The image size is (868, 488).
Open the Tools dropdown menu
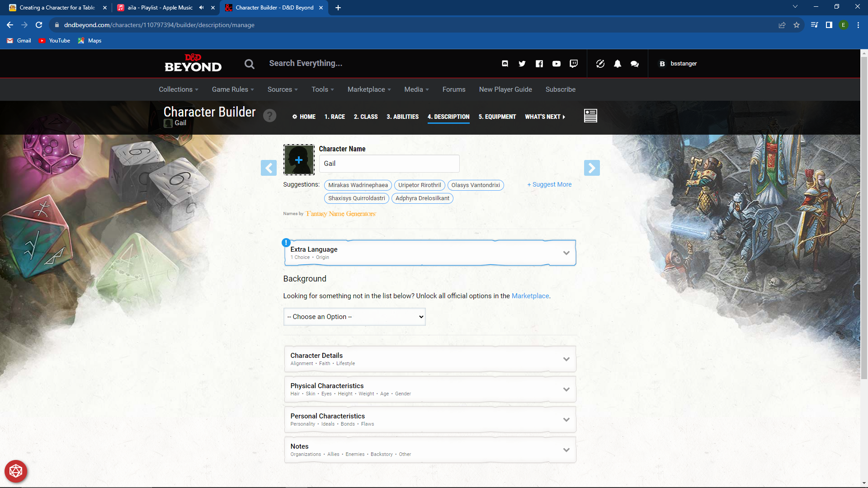tap(323, 89)
